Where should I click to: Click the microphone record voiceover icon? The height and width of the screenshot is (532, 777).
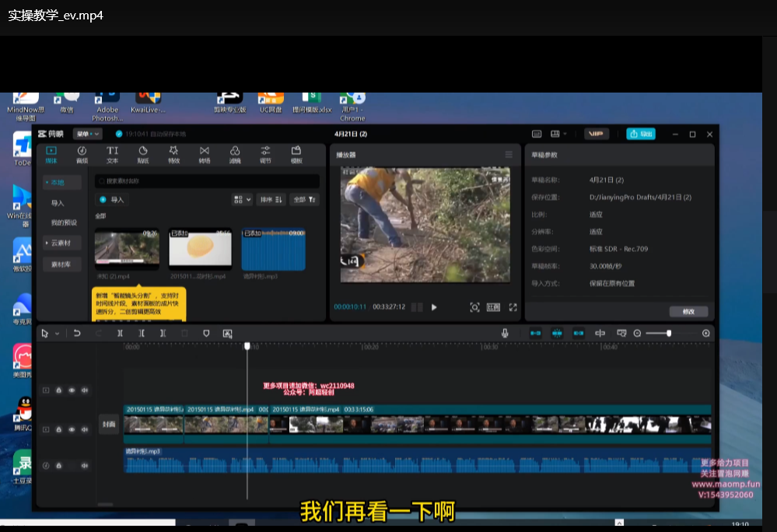(x=505, y=334)
